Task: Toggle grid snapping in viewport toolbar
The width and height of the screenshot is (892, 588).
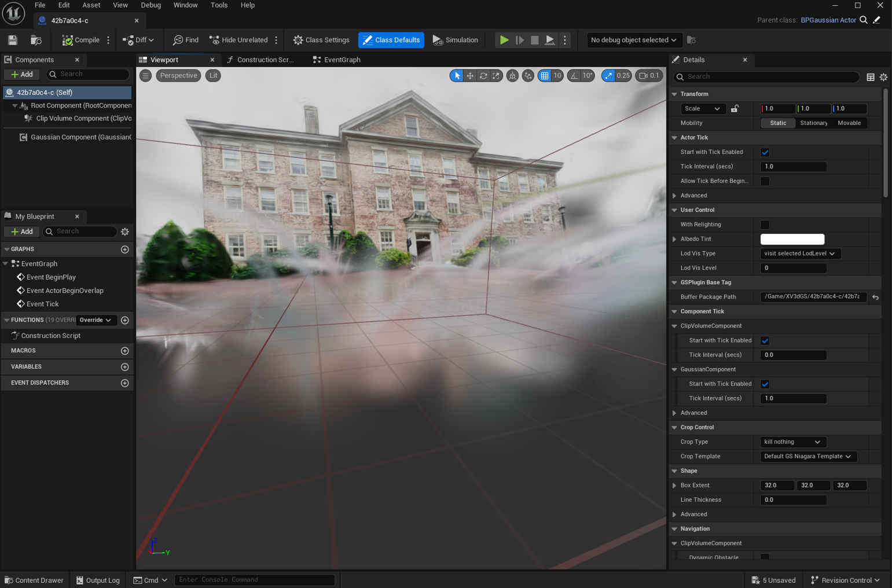Action: [x=545, y=75]
